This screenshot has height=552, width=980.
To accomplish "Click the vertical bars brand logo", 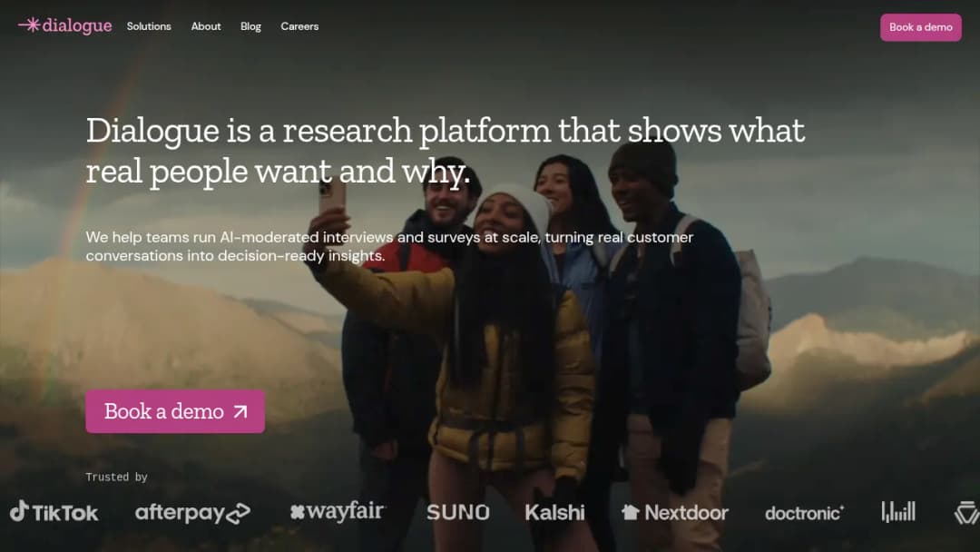I will click(x=898, y=511).
